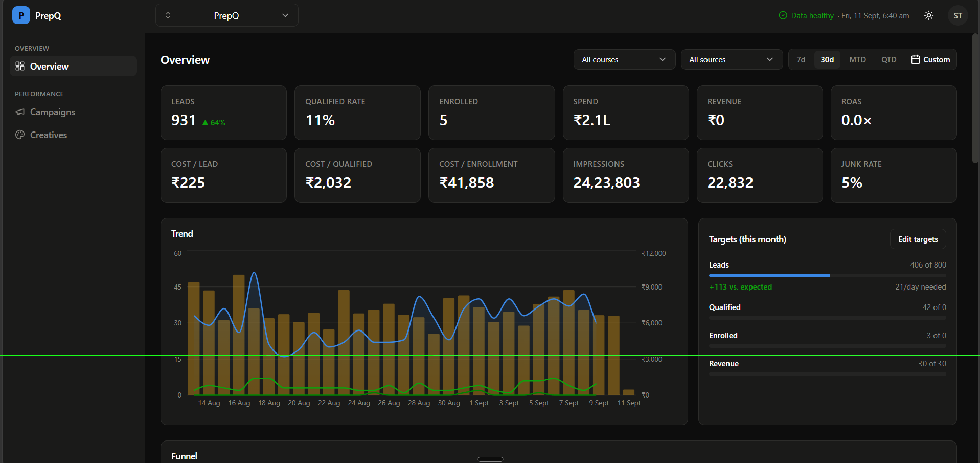Screen dimensions: 980x463
Task: Open the PrepQ workspace dropdown
Action: click(227, 15)
